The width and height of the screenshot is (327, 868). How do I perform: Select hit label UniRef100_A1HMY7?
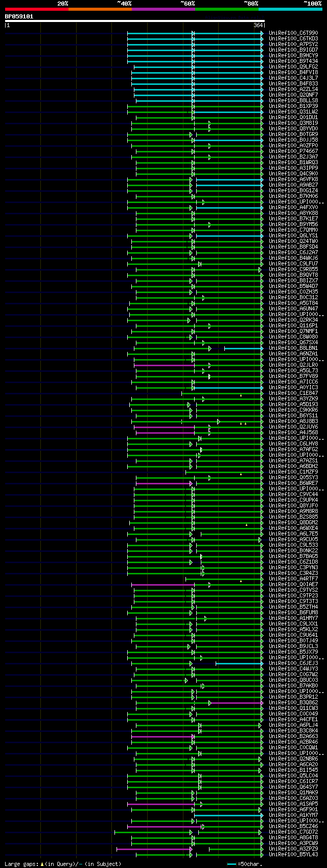pyautogui.click(x=293, y=618)
